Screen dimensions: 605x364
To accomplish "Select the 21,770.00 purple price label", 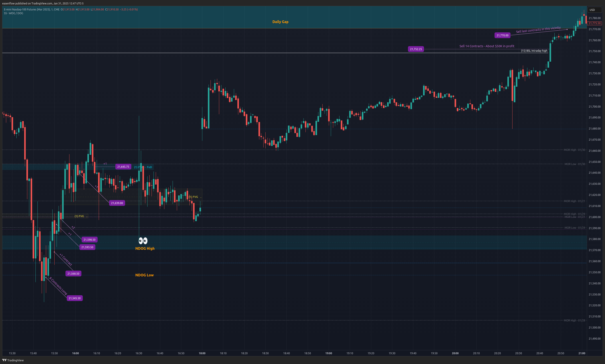I will [502, 35].
